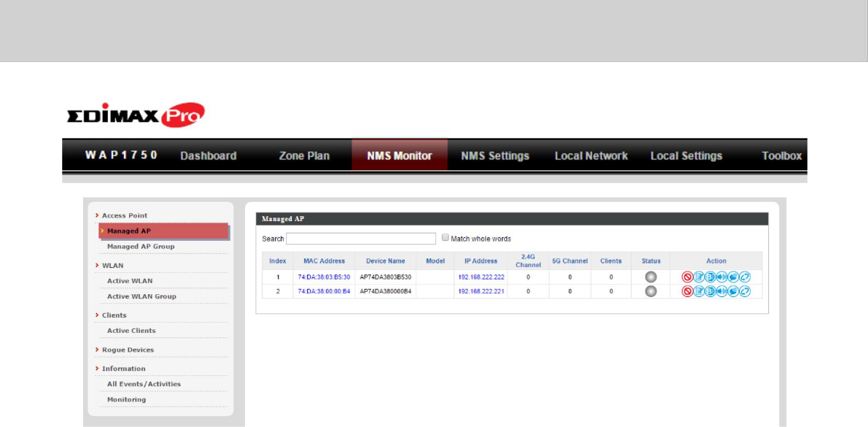
Task: Enable the Match whole words checkbox
Action: pyautogui.click(x=446, y=238)
